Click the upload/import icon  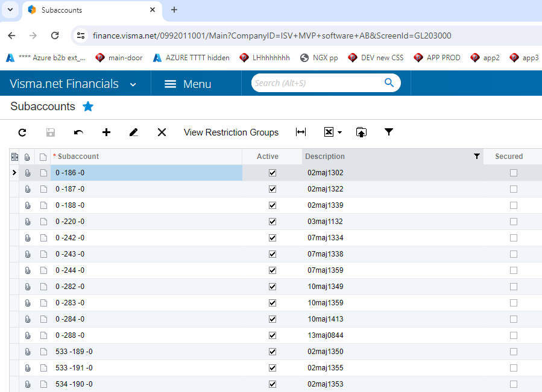tap(361, 132)
